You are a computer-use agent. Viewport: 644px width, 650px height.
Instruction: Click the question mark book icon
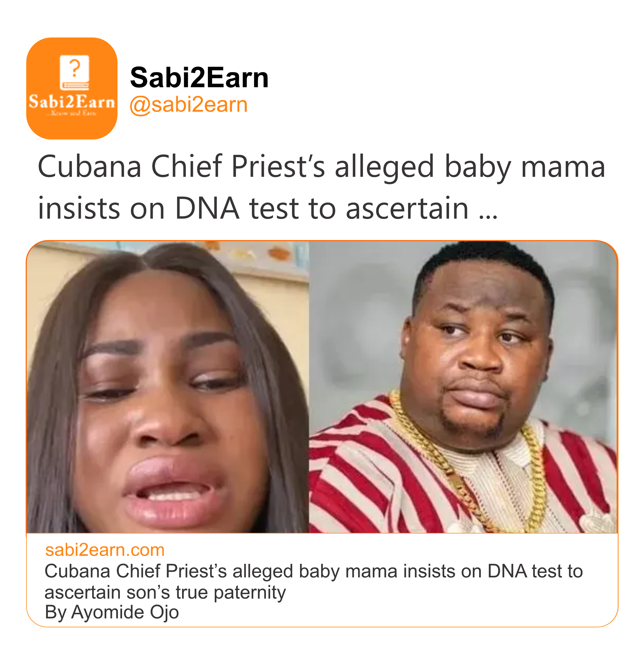74,72
